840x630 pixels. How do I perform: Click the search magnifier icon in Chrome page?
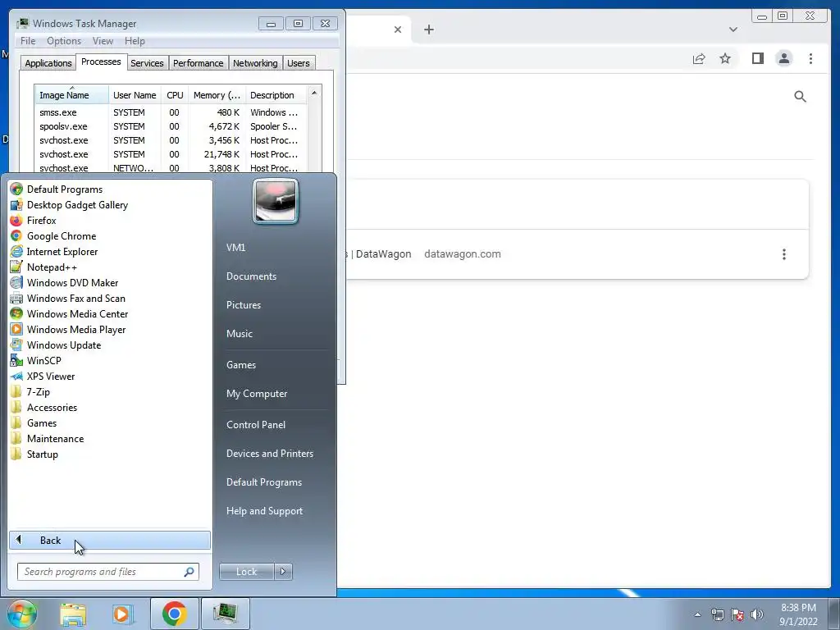pos(800,97)
